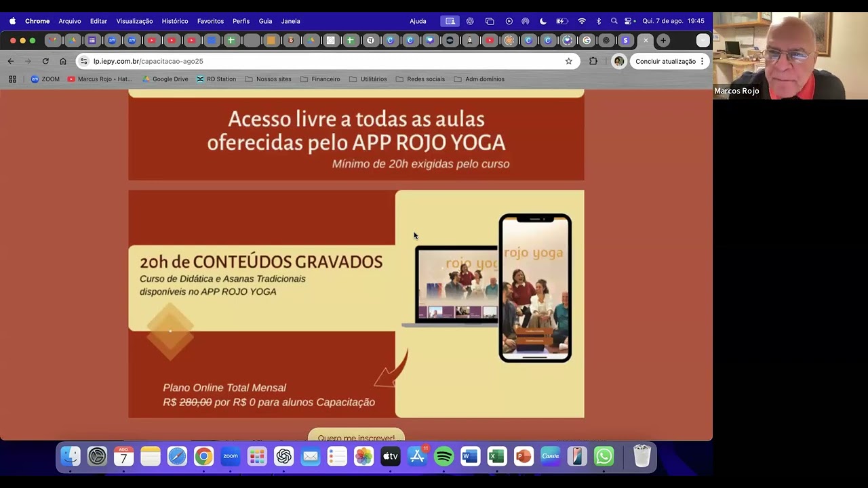Open Google Drive bookmark
The image size is (868, 488).
165,79
